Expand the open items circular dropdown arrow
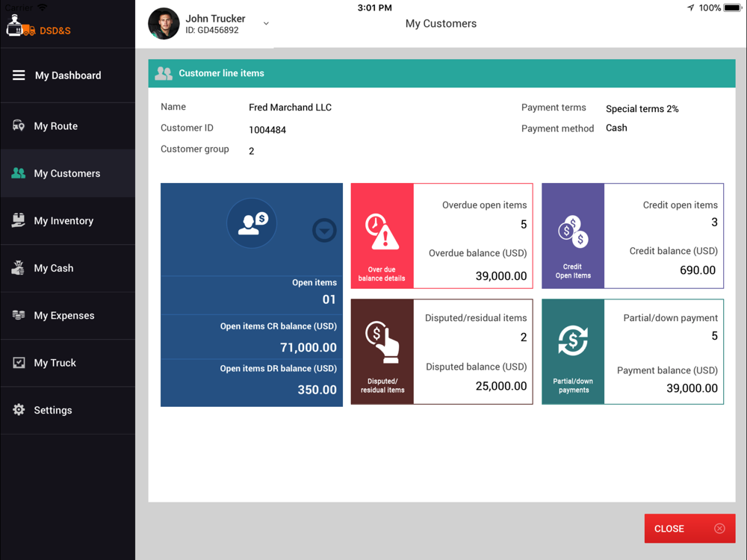This screenshot has height=560, width=747. click(324, 231)
